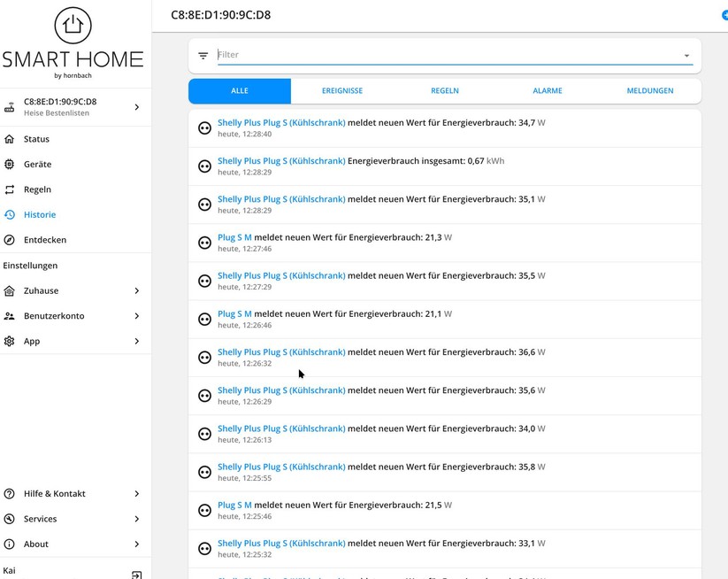Click into the Filter text field
The width and height of the screenshot is (728, 579).
click(442, 55)
